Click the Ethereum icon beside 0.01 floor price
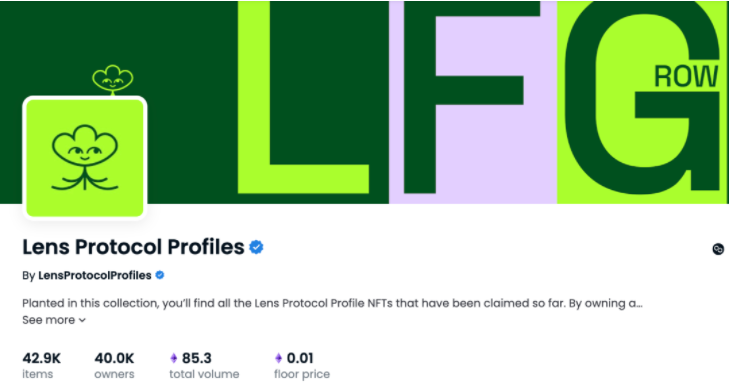Screen dimensions: 731x384 tap(278, 358)
